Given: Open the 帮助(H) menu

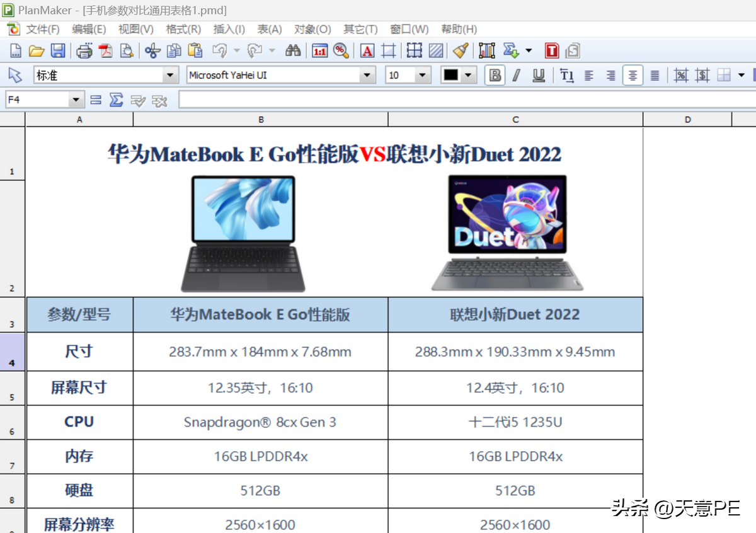Looking at the screenshot, I should 459,29.
